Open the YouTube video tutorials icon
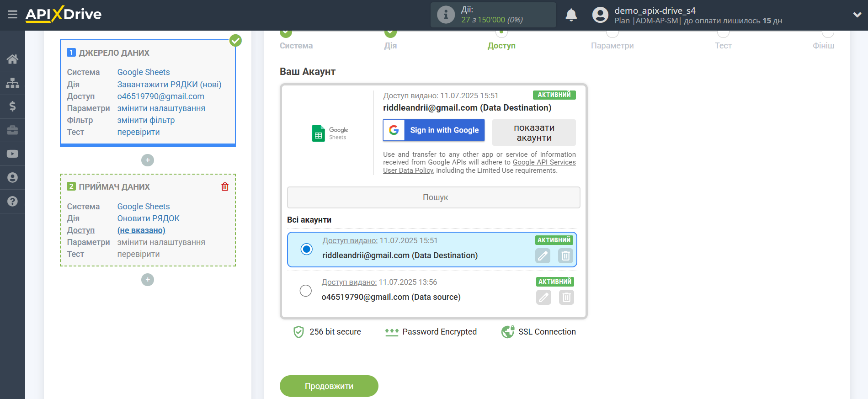This screenshot has width=868, height=399. tap(12, 154)
